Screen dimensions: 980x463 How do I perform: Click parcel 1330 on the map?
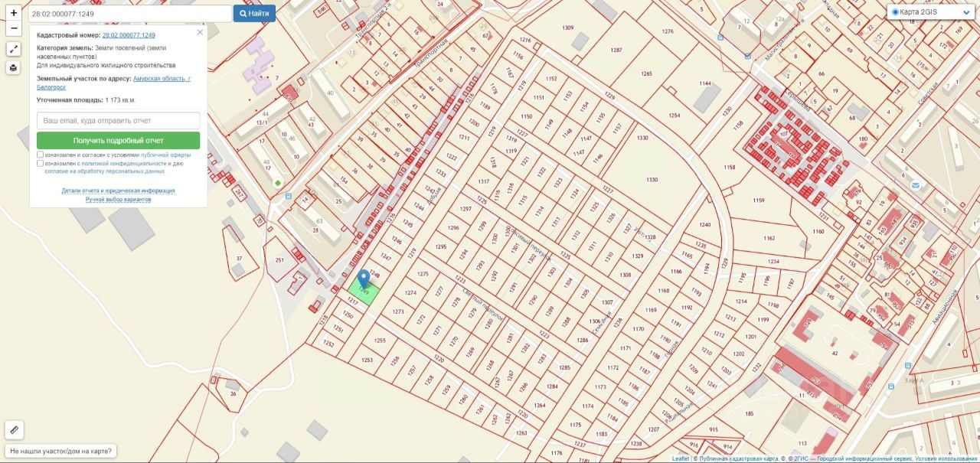652,179
